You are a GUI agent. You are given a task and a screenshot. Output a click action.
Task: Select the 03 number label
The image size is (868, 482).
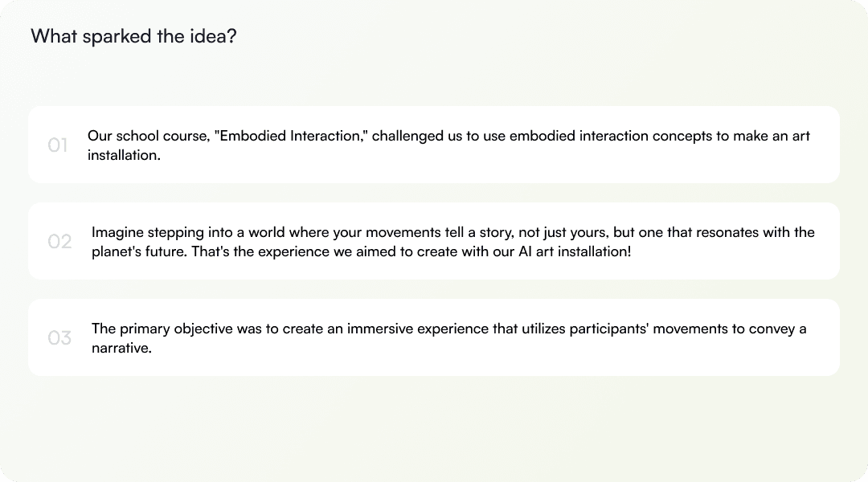[x=59, y=337]
